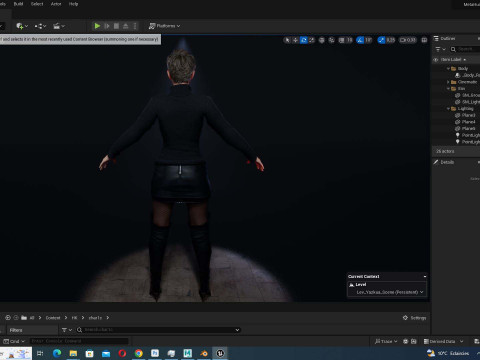Open the scale snap value 0.25
This screenshot has width=480, height=360.
tap(390, 40)
